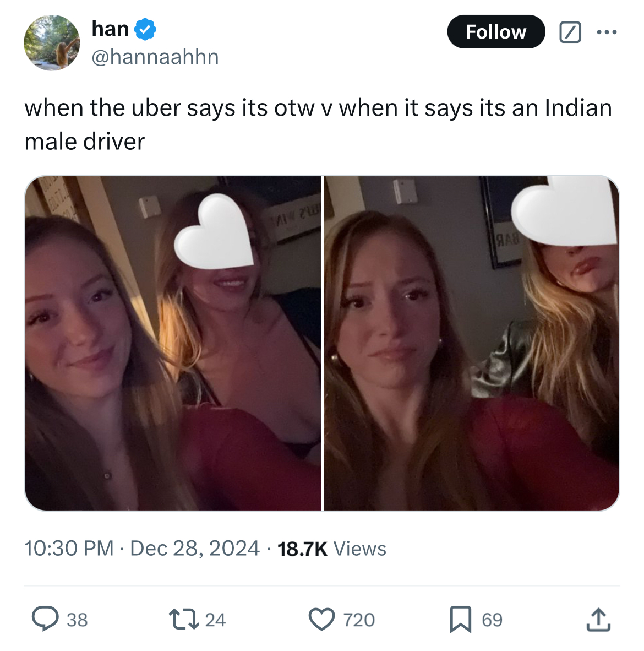
Task: Open the Grok slash icon
Action: coord(570,32)
